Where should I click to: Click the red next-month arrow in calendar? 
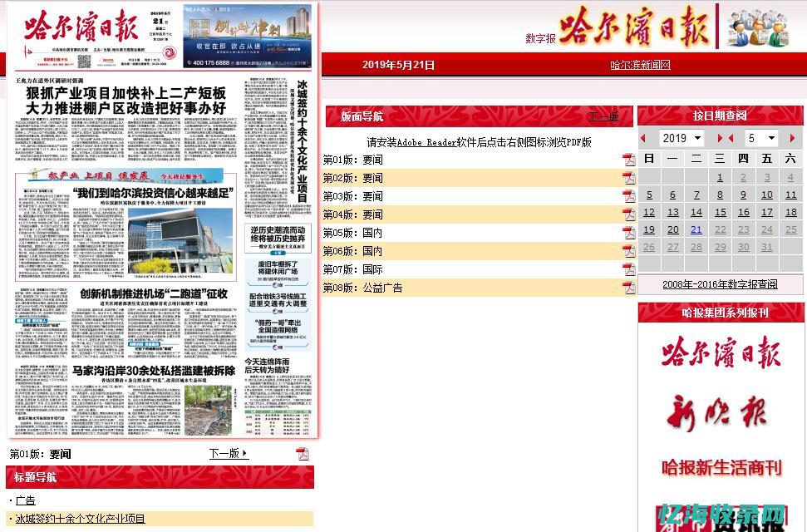[x=792, y=138]
